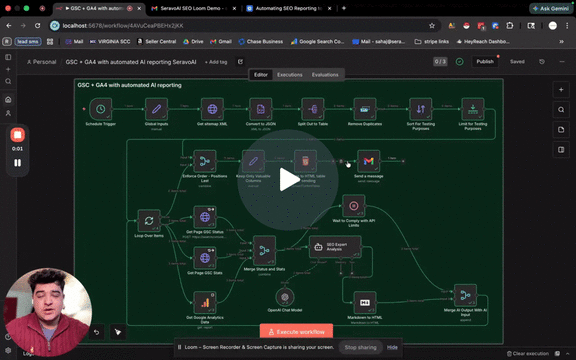
Task: Open the Get sitemap XML node
Action: point(212,109)
